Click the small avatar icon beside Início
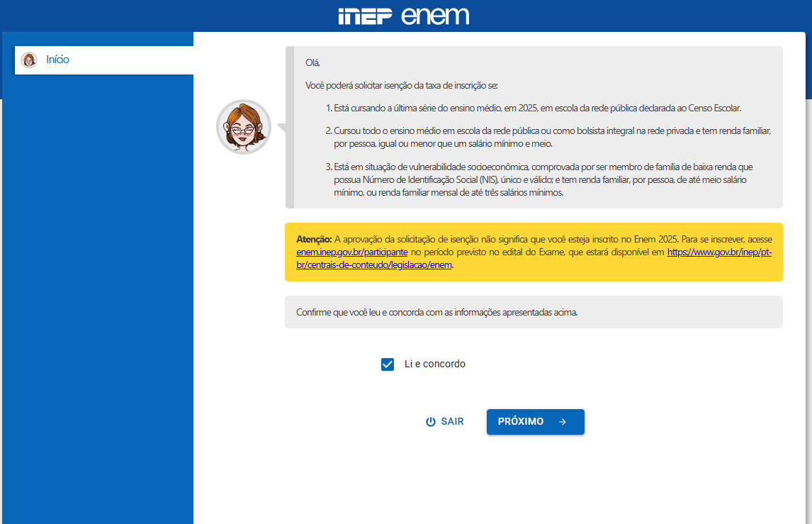This screenshot has height=524, width=812. (x=29, y=60)
